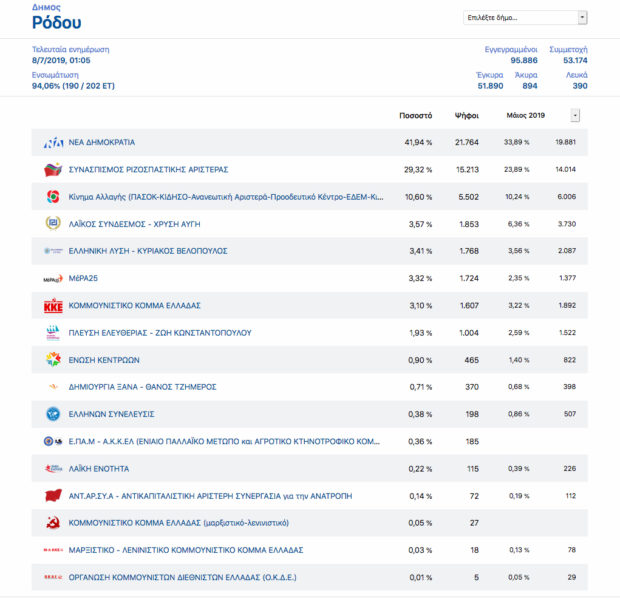
Task: Open ΟΡΓΑΝΩΣΗ ΚΟΜΜΟΥΝΙΣΤΩΝ ΔΙΕΘΝΙΣΤΩΝ ΕΛΛΑΔΑΣ link
Action: [x=182, y=578]
